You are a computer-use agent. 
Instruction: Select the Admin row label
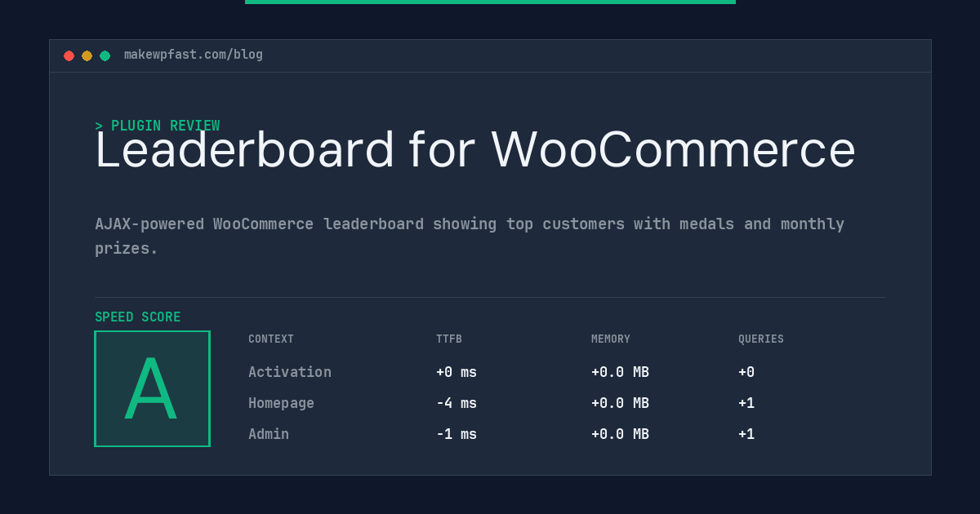pos(269,434)
